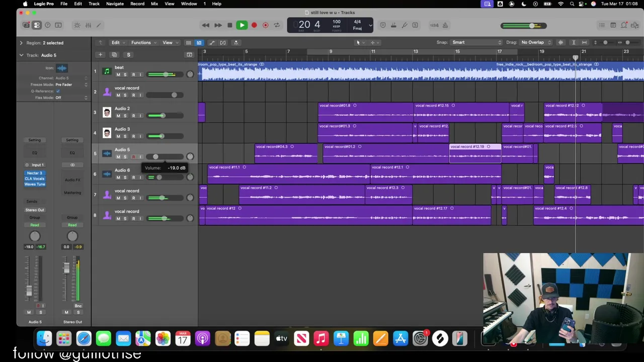Open the Mix menu
The height and width of the screenshot is (362, 644).
154,4
